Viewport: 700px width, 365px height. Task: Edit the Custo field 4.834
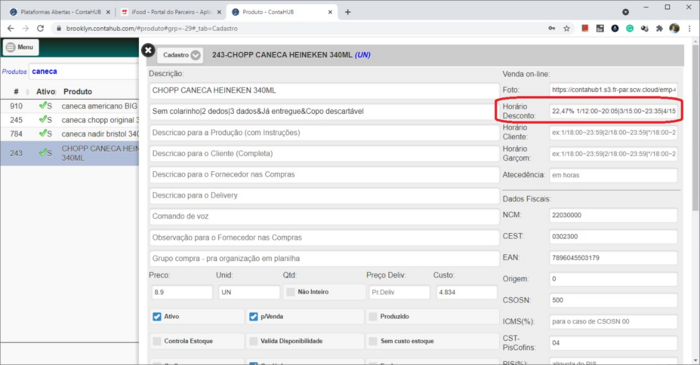(467, 292)
